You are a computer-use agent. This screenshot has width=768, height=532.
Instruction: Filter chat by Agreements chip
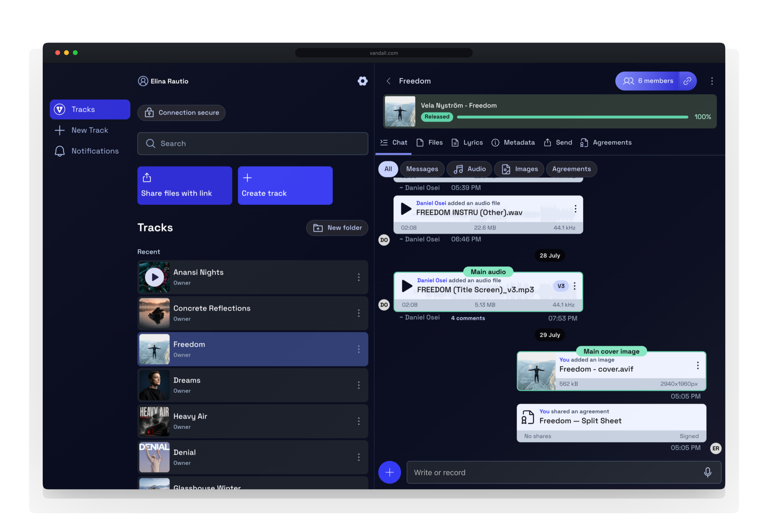coord(571,169)
